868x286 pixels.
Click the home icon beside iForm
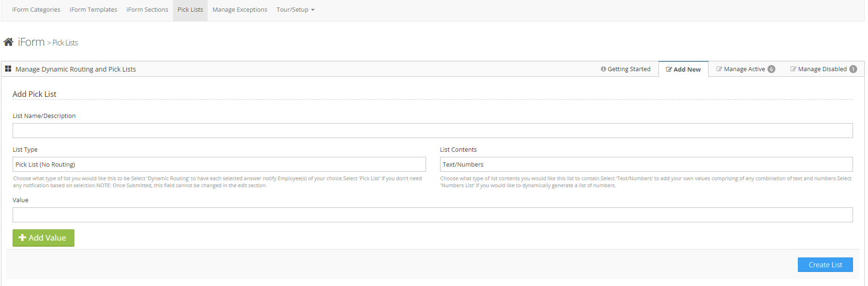coord(8,42)
